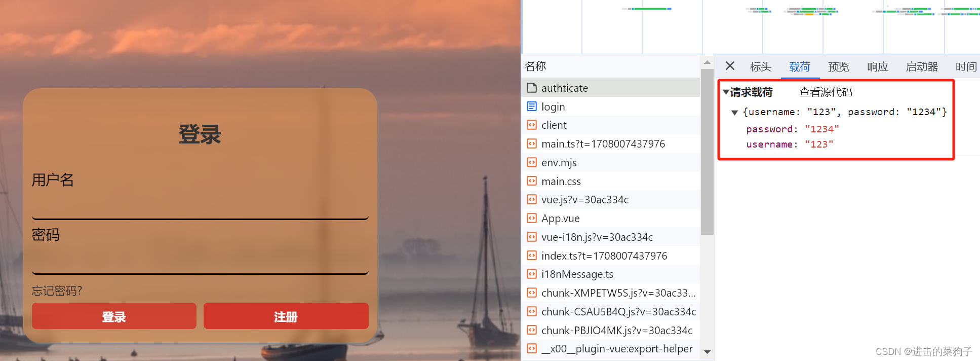
Task: Open the 时间 tab
Action: tap(966, 66)
